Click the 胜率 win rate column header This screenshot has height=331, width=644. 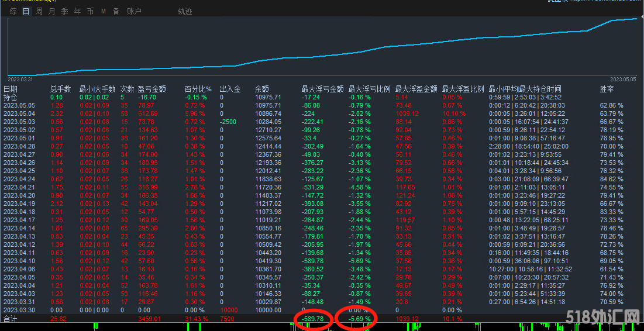pyautogui.click(x=607, y=89)
